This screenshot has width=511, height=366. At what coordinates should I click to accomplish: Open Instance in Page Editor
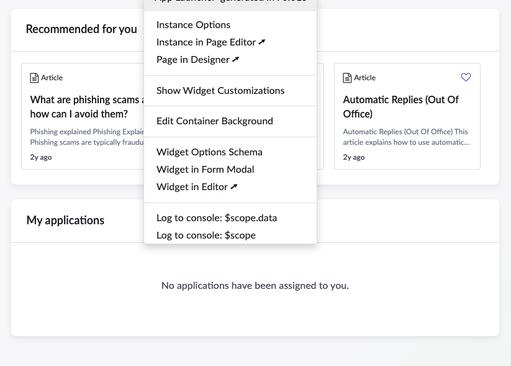(x=211, y=42)
